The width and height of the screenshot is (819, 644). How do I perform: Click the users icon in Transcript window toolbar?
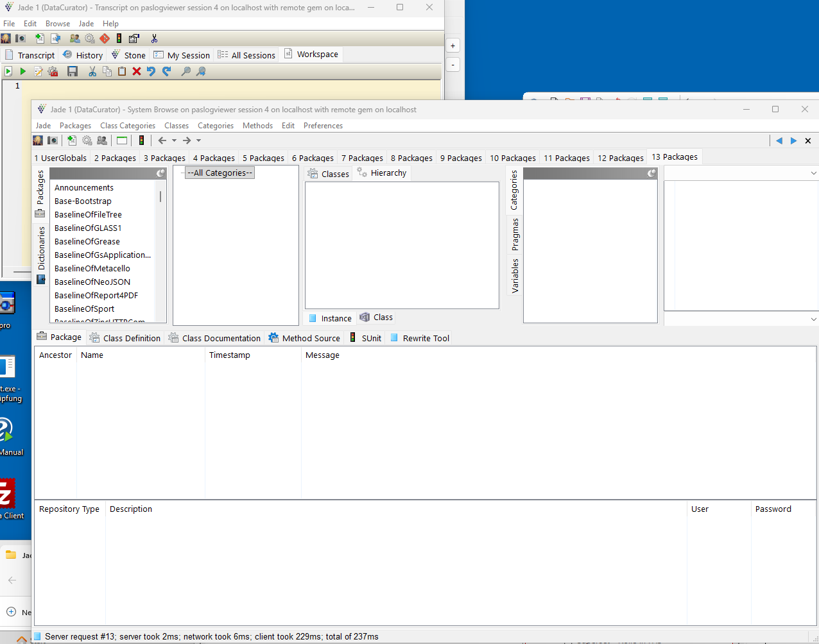(74, 38)
